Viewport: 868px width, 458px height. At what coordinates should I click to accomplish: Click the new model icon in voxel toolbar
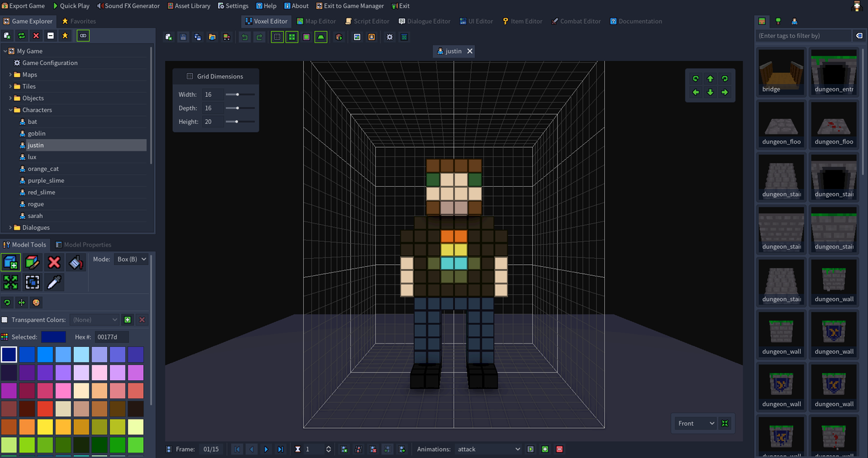[169, 37]
